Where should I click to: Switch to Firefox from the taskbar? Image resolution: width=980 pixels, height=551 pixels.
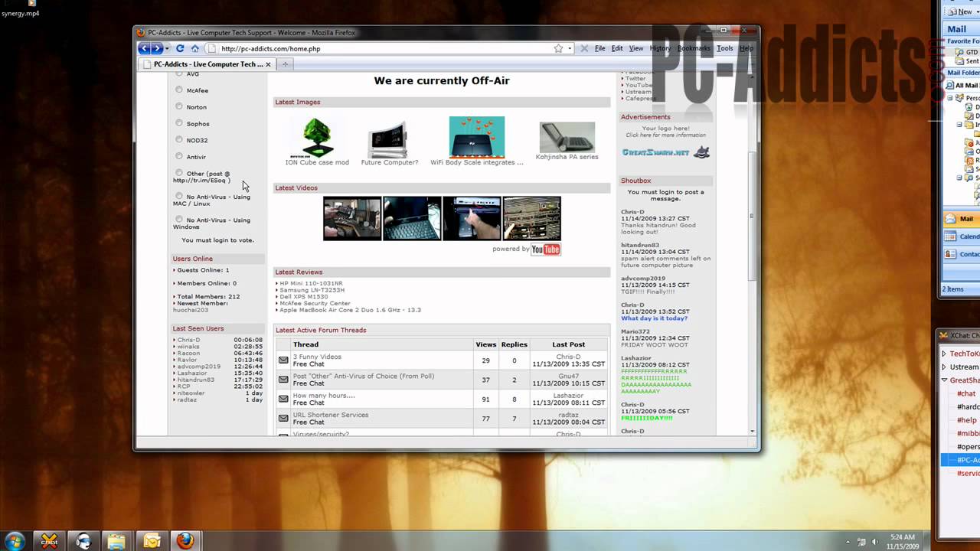coord(185,541)
